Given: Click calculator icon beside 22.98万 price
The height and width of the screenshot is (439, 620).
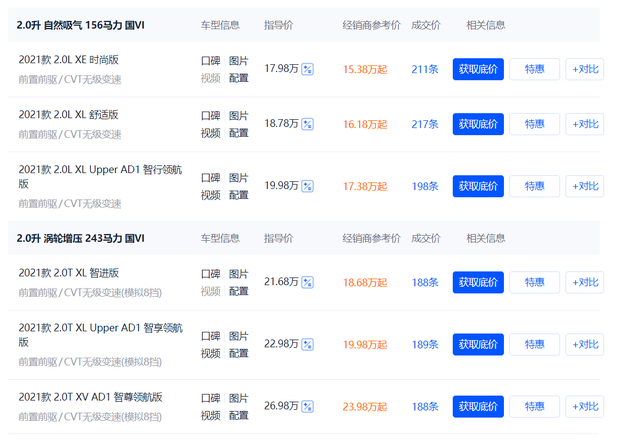Looking at the screenshot, I should (x=308, y=344).
